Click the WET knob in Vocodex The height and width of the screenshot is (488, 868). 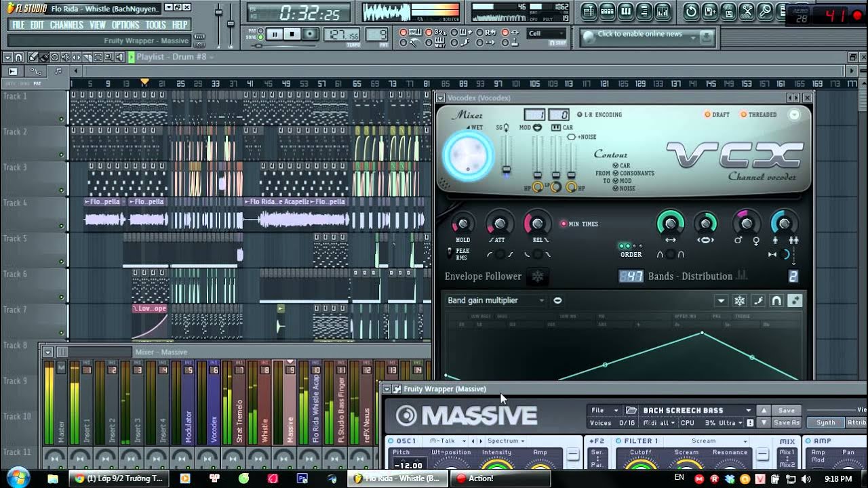point(468,156)
